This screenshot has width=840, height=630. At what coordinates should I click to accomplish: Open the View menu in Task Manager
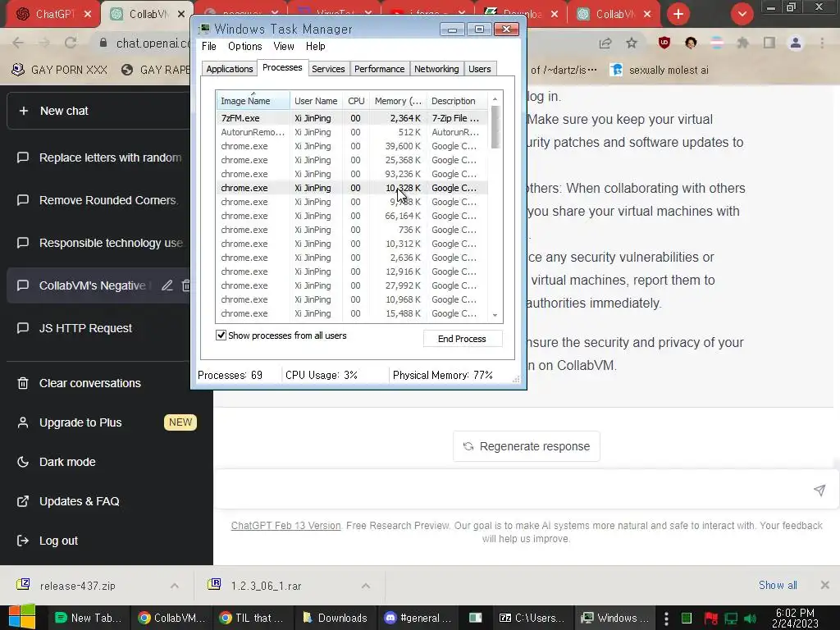click(x=284, y=46)
